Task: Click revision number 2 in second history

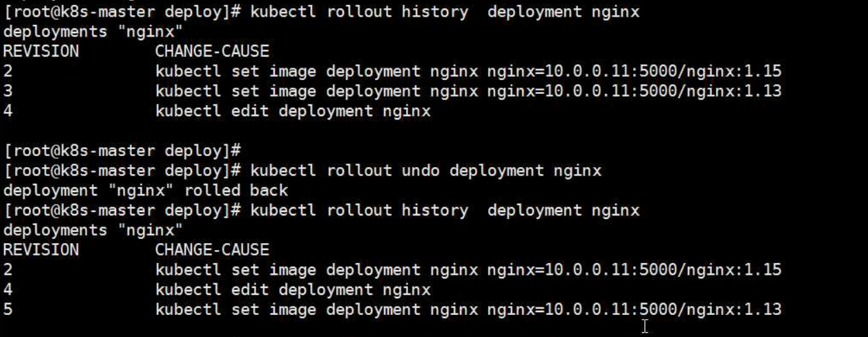Action: click(8, 269)
